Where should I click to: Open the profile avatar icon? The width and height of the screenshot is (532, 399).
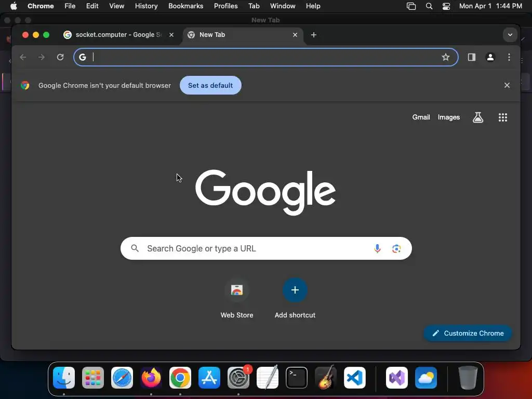pyautogui.click(x=490, y=57)
